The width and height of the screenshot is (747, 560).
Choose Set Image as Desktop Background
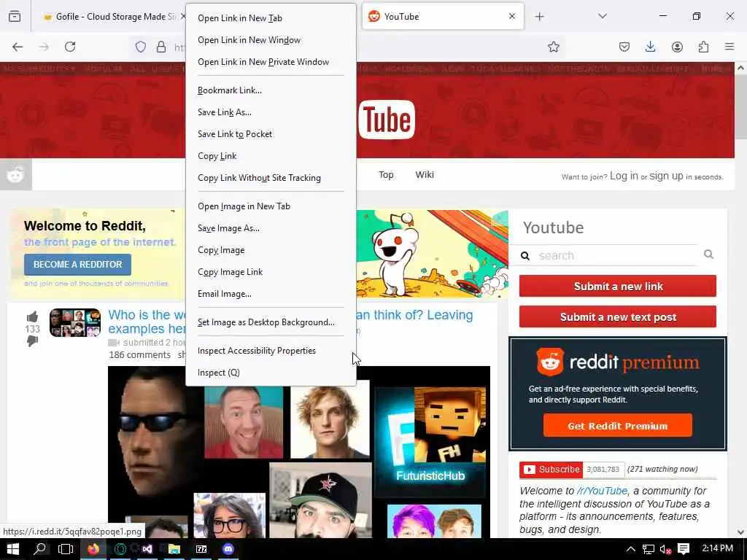(x=271, y=322)
